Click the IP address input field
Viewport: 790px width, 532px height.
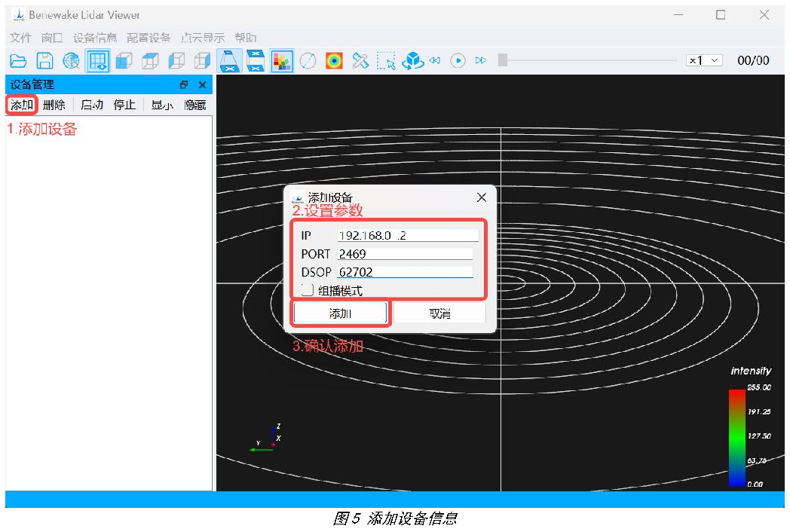(408, 235)
